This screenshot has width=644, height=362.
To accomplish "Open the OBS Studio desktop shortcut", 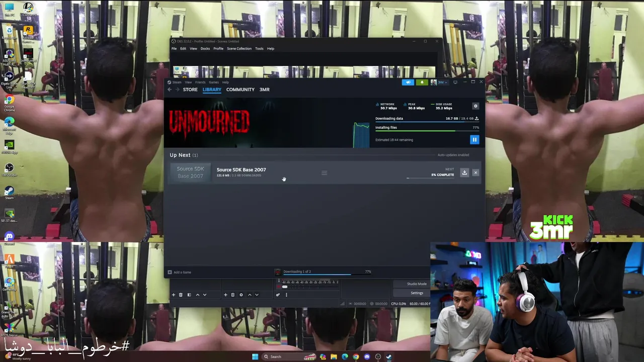I will pyautogui.click(x=9, y=169).
